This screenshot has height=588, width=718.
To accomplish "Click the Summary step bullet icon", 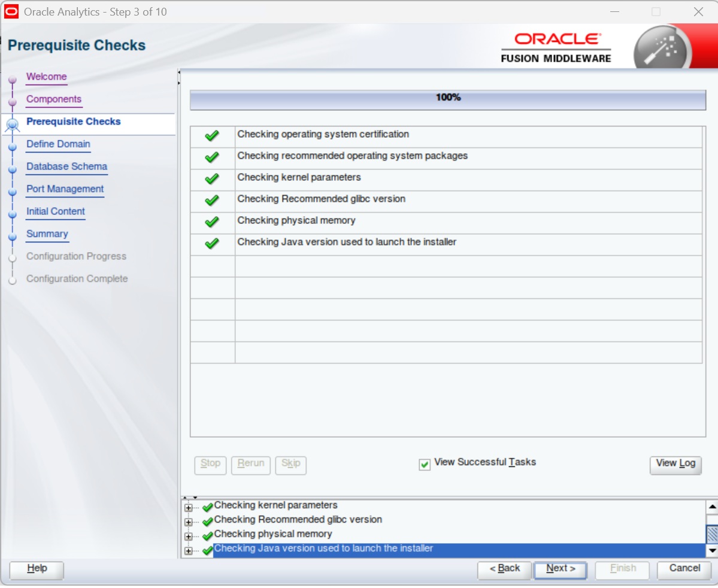I will pyautogui.click(x=13, y=237).
